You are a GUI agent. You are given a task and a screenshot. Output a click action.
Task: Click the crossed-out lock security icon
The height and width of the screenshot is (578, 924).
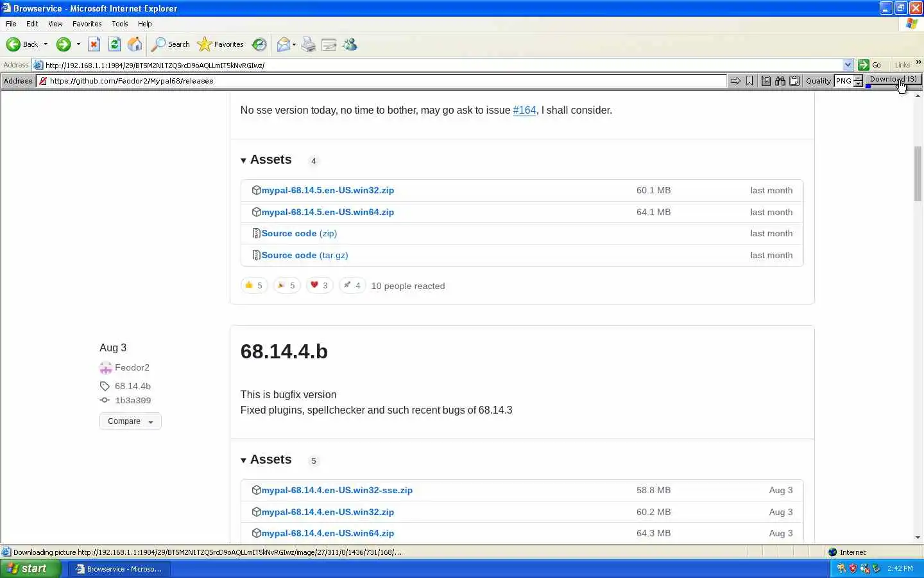pyautogui.click(x=42, y=81)
